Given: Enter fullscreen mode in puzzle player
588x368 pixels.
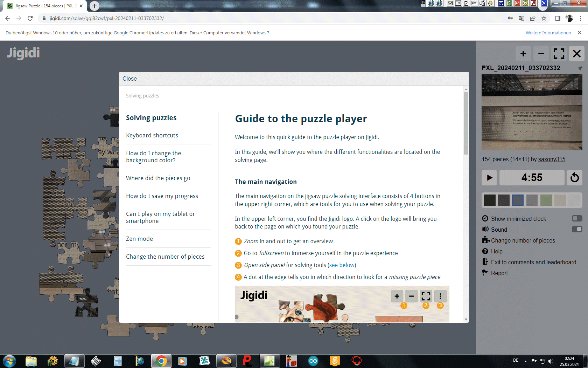Looking at the screenshot, I should [x=559, y=54].
